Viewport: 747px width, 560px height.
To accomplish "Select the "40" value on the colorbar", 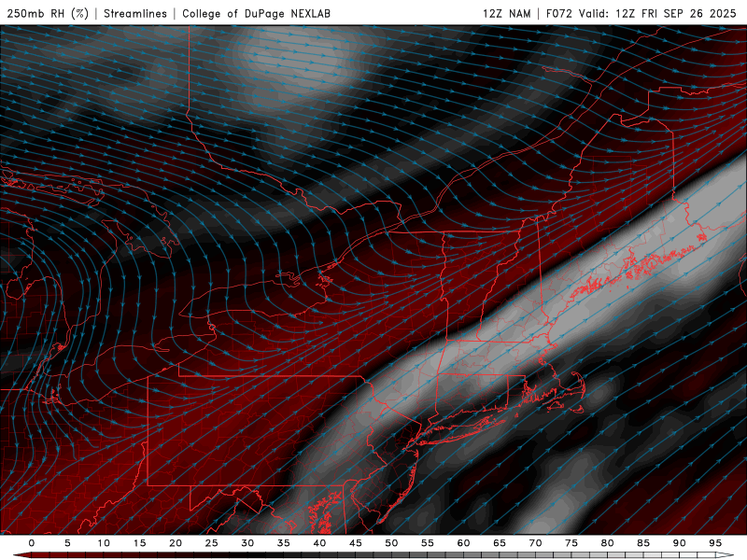I will pyautogui.click(x=319, y=543).
